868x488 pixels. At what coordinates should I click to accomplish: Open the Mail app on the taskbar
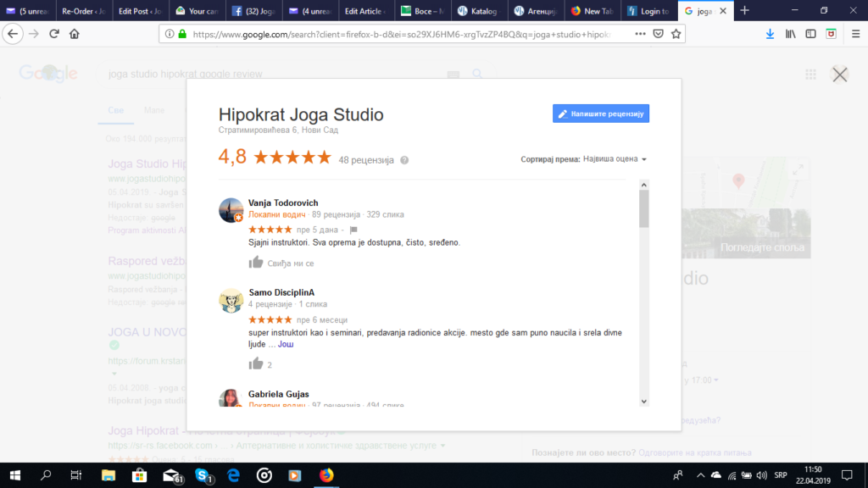(x=172, y=475)
